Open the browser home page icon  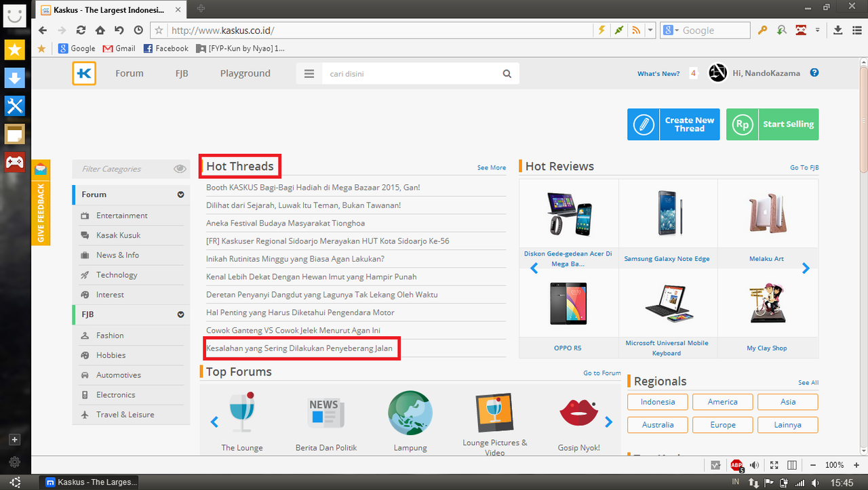[100, 30]
